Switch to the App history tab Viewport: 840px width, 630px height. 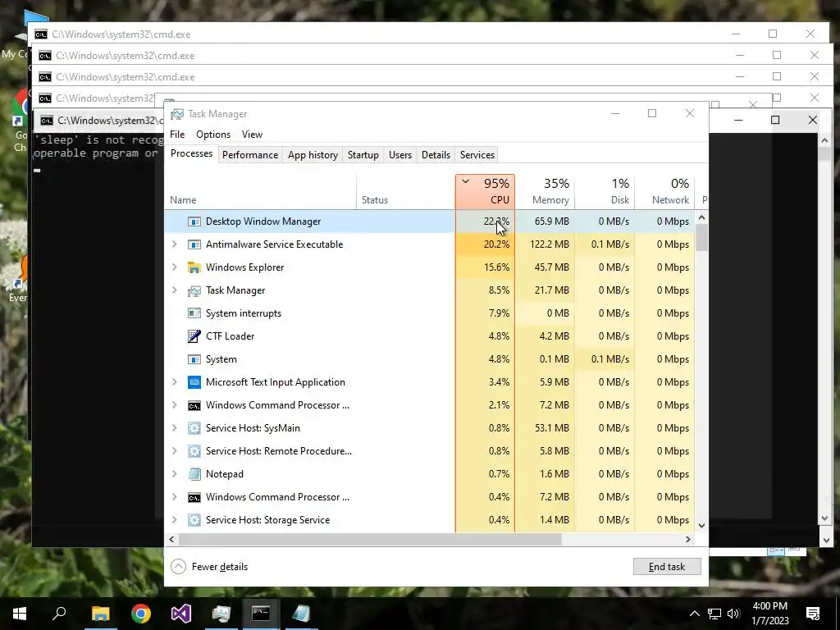(x=313, y=155)
